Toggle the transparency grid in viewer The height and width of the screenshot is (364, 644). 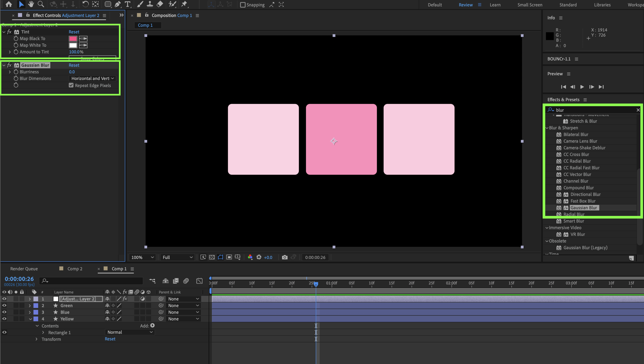tap(212, 257)
